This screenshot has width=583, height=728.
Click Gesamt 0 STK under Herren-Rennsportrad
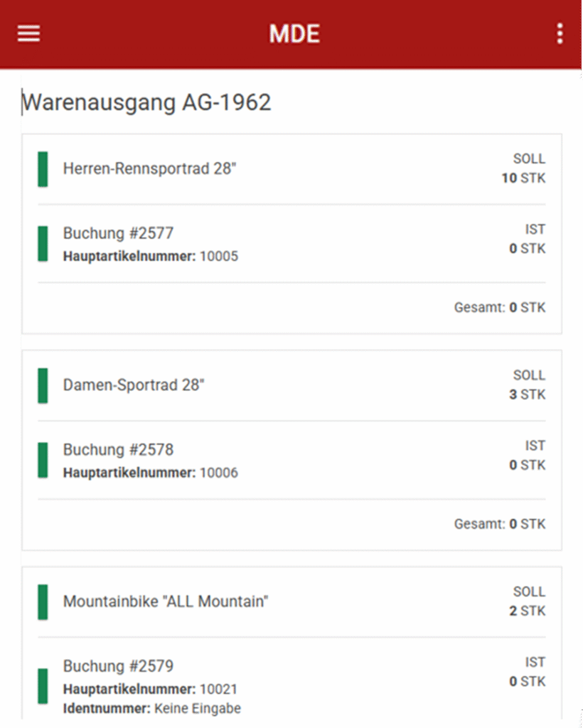[500, 308]
